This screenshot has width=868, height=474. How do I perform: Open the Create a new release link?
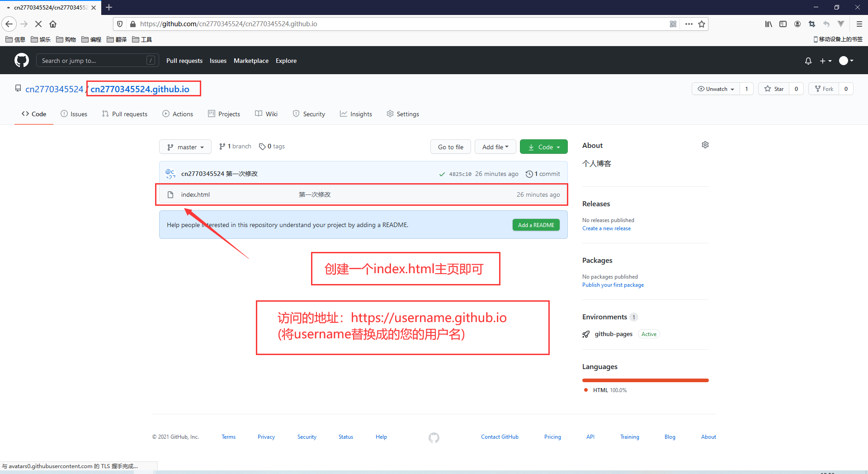pyautogui.click(x=606, y=228)
